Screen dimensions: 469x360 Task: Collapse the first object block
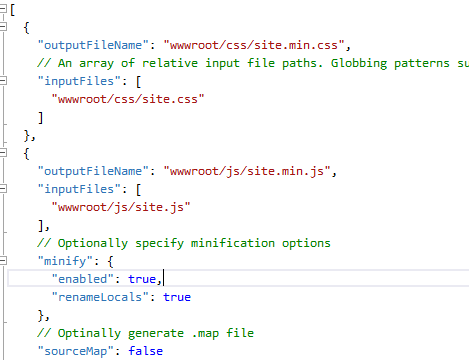pos(3,26)
